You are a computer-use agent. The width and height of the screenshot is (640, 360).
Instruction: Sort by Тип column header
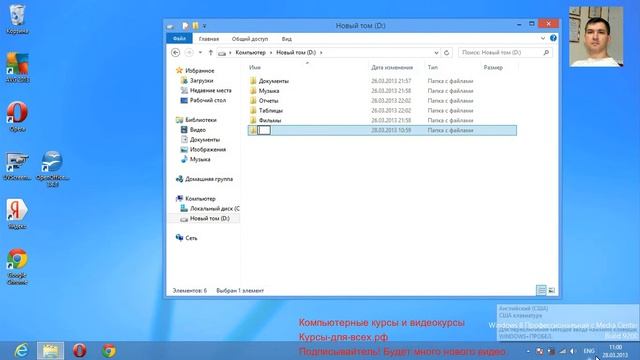coord(433,67)
